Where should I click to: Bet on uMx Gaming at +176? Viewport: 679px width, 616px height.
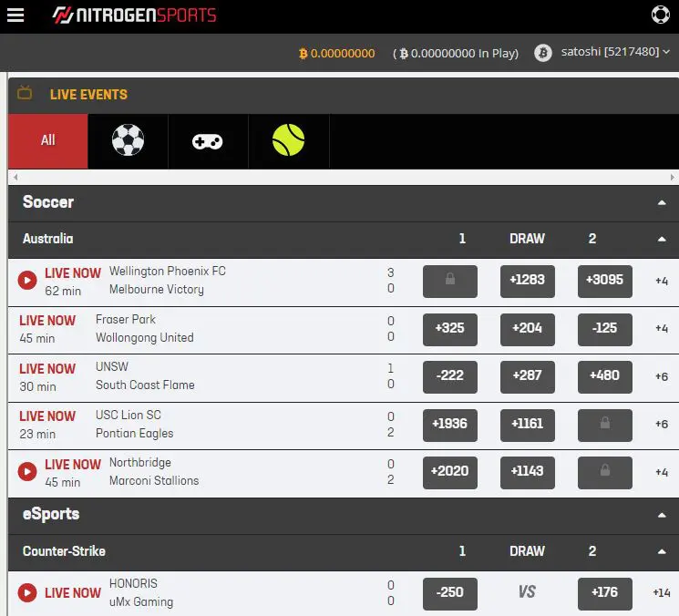point(605,594)
